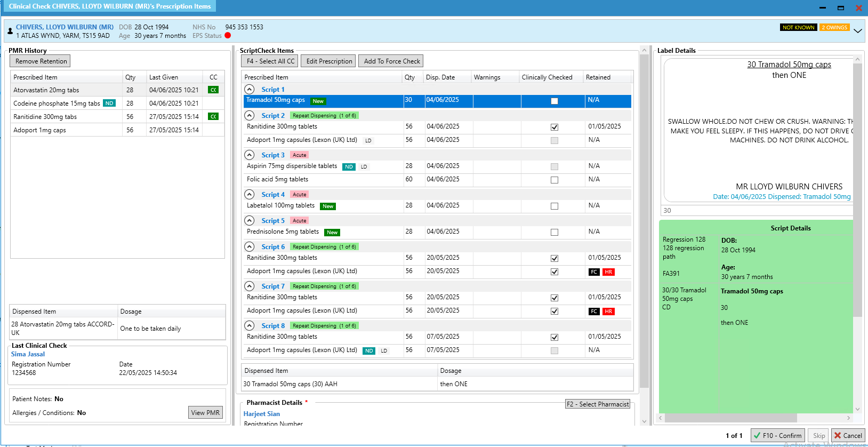Image resolution: width=868 pixels, height=447 pixels.
Task: Click F4 - Select All CC
Action: pyautogui.click(x=270, y=61)
